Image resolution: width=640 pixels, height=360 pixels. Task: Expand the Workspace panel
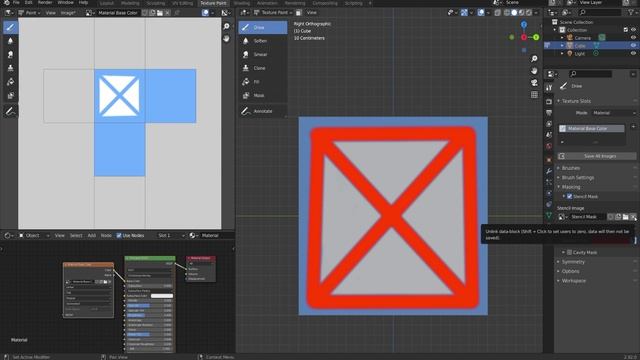573,281
